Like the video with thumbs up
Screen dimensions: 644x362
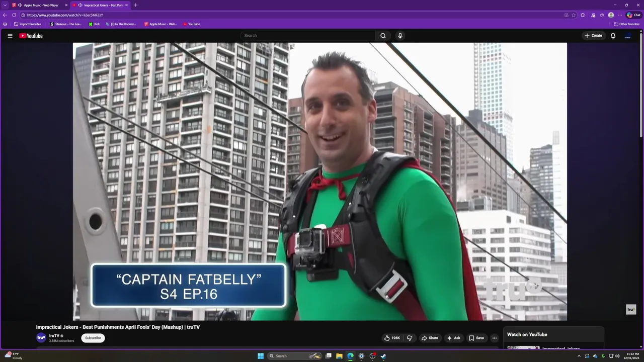point(392,338)
